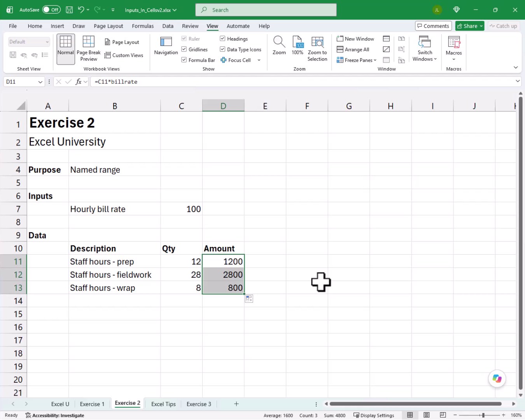Click the Split window icon
This screenshot has height=420, width=525.
pos(386,39)
